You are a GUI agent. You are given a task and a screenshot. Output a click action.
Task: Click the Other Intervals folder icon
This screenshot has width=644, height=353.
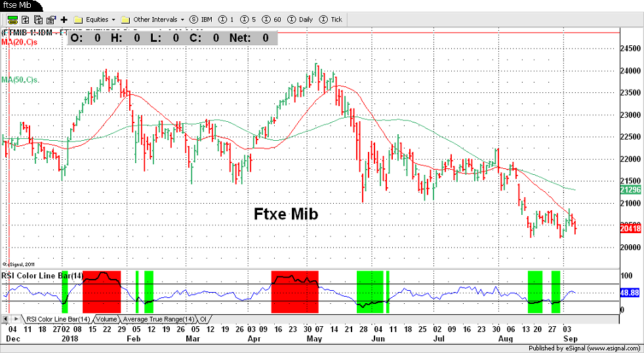[126, 20]
